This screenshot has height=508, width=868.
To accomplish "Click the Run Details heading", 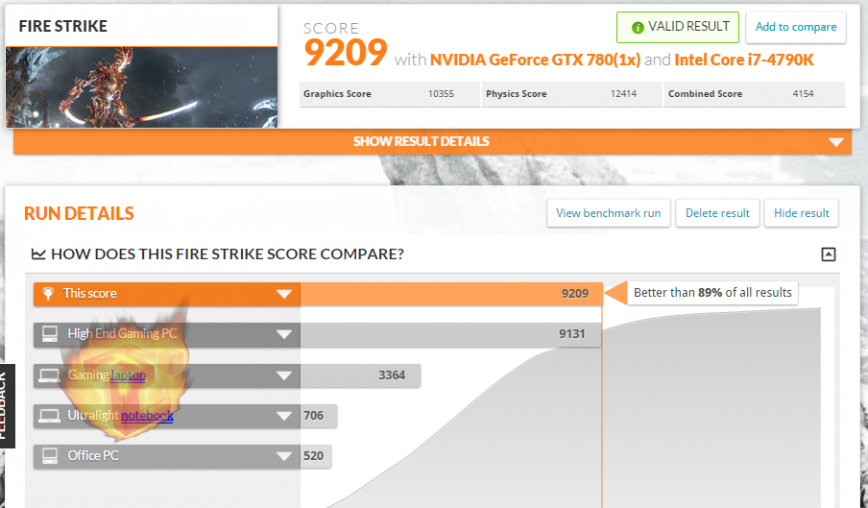I will pos(79,214).
